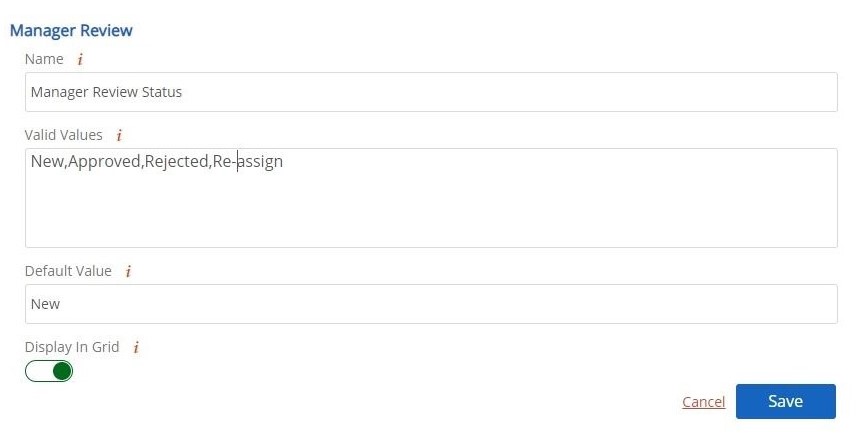Click the 'Default Value' label text
The width and height of the screenshot is (868, 436).
coord(68,271)
